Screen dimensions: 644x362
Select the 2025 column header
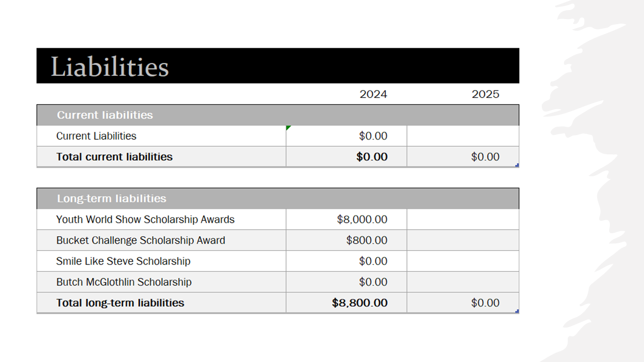pos(485,95)
